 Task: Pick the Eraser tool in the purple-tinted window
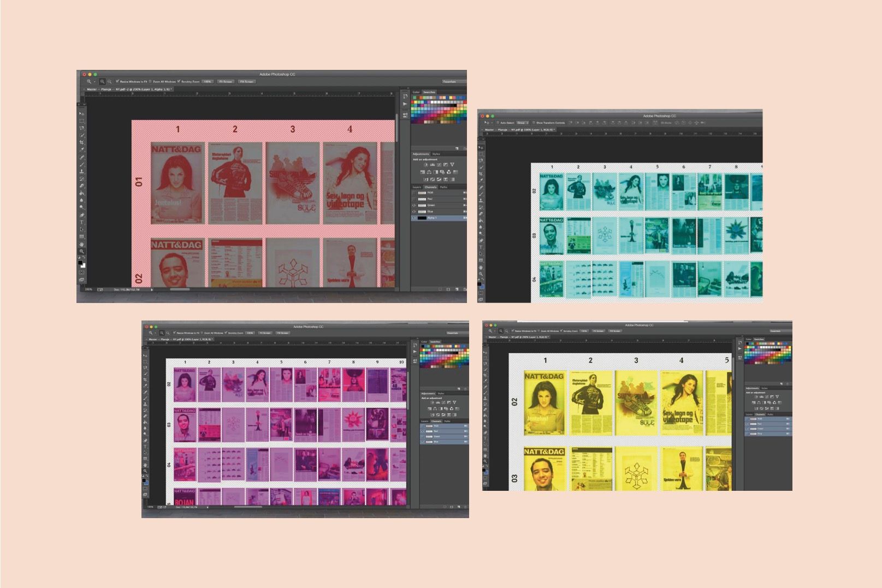[145, 416]
